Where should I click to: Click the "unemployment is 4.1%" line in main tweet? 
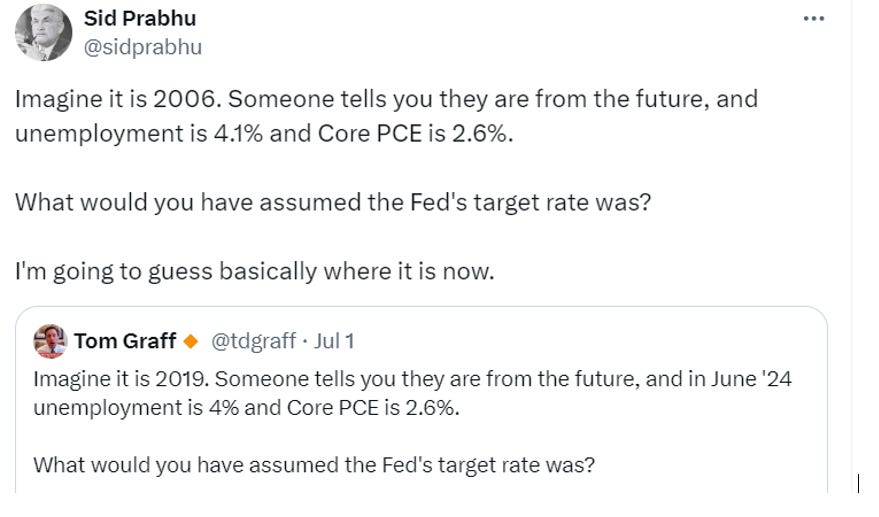click(138, 133)
